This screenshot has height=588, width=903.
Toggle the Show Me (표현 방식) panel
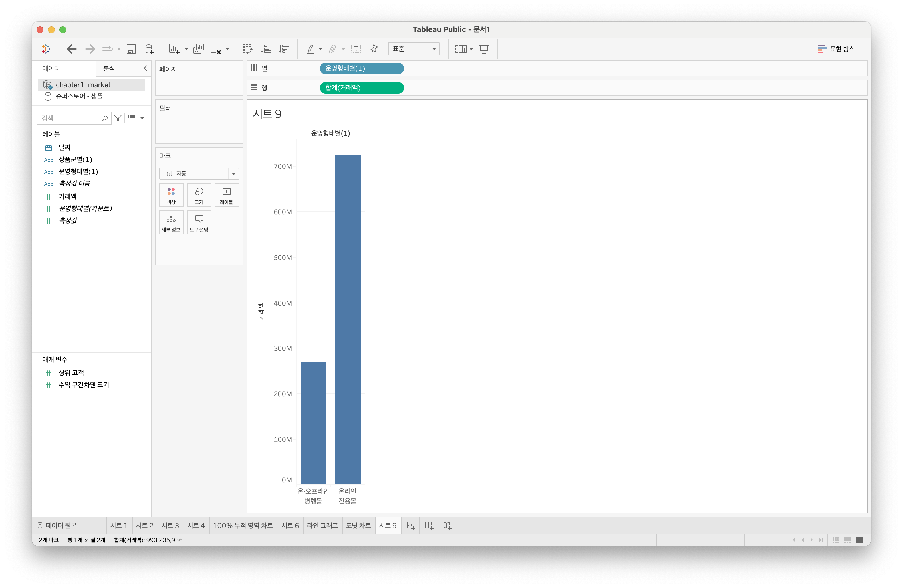click(x=836, y=49)
